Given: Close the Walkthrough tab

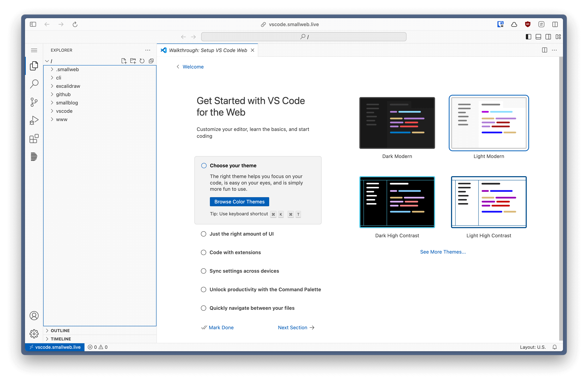Looking at the screenshot, I should [253, 50].
